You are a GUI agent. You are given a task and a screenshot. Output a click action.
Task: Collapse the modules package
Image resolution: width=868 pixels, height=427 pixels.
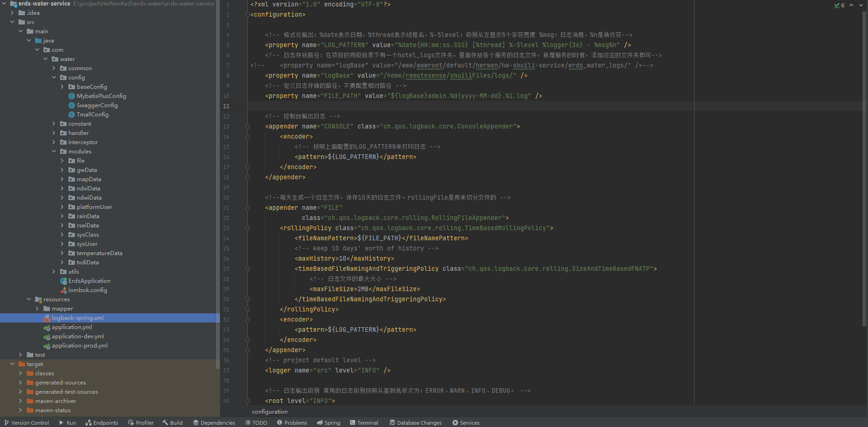point(54,152)
